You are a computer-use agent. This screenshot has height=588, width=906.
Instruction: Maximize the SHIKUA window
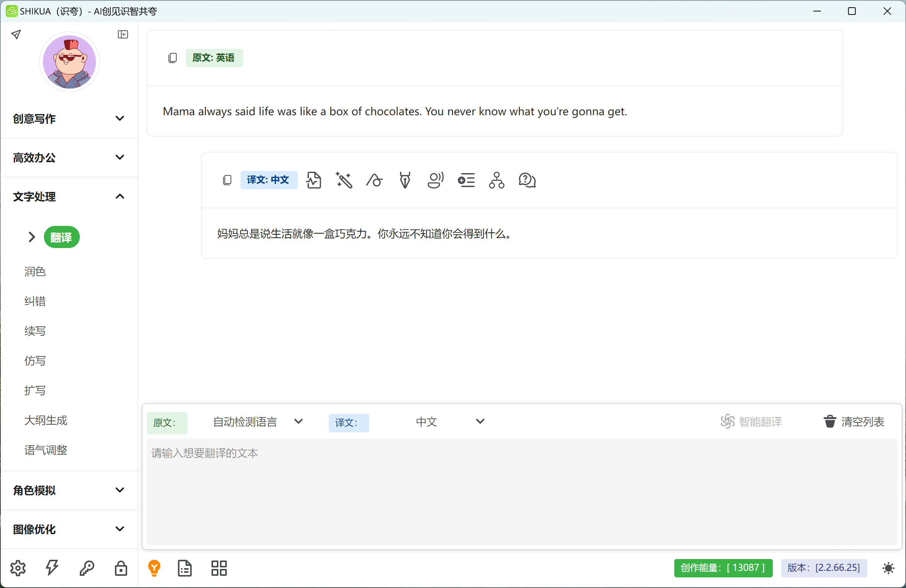click(852, 11)
